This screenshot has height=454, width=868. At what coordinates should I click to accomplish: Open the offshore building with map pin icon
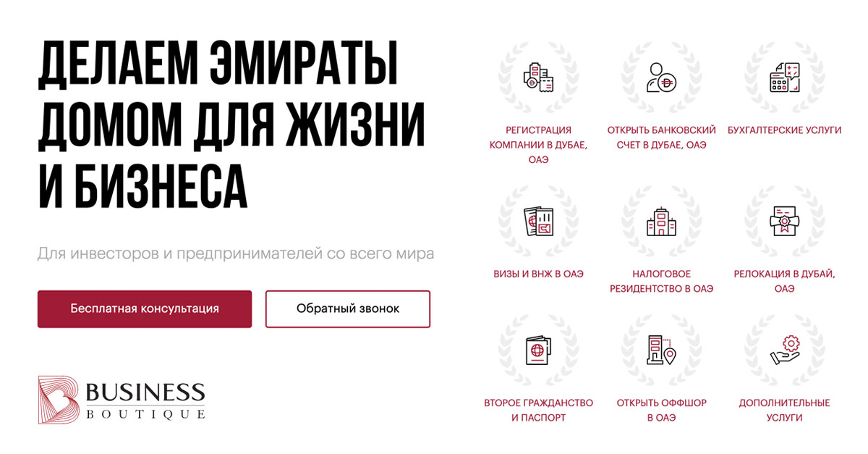click(x=661, y=350)
